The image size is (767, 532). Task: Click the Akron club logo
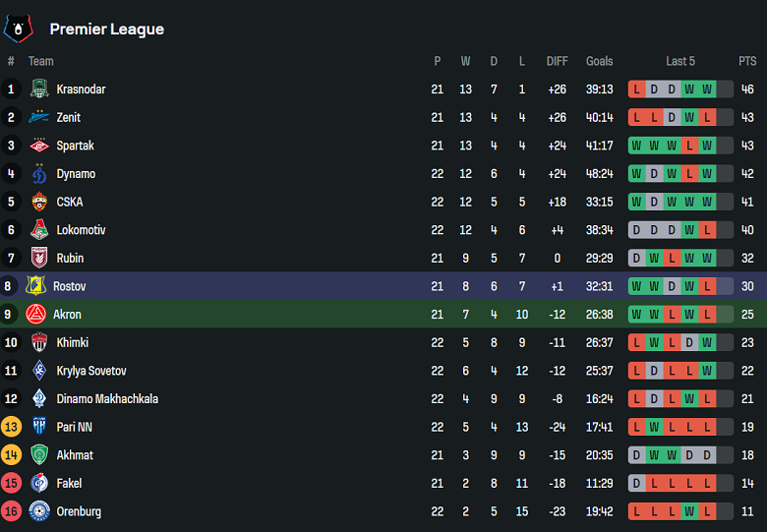coord(36,315)
